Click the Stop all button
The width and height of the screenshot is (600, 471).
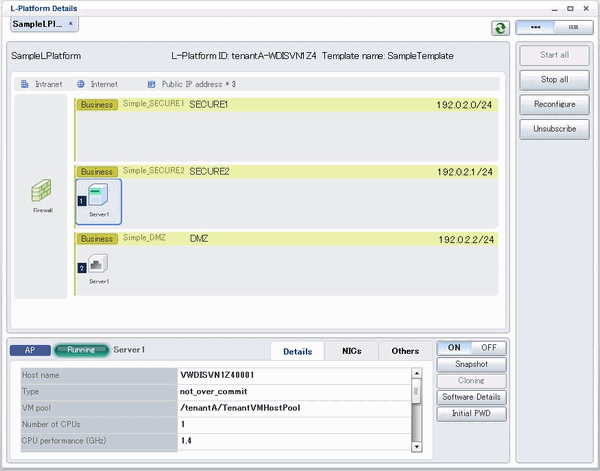(x=554, y=79)
